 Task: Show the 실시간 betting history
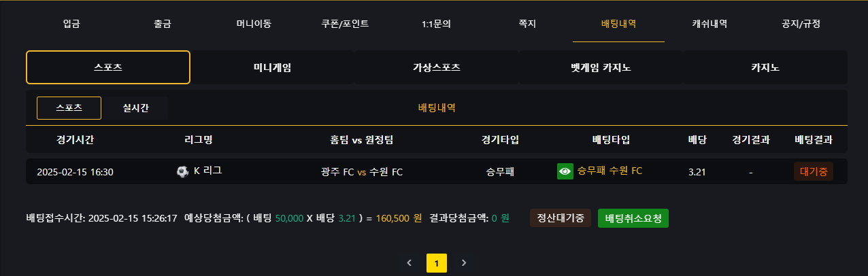click(136, 108)
